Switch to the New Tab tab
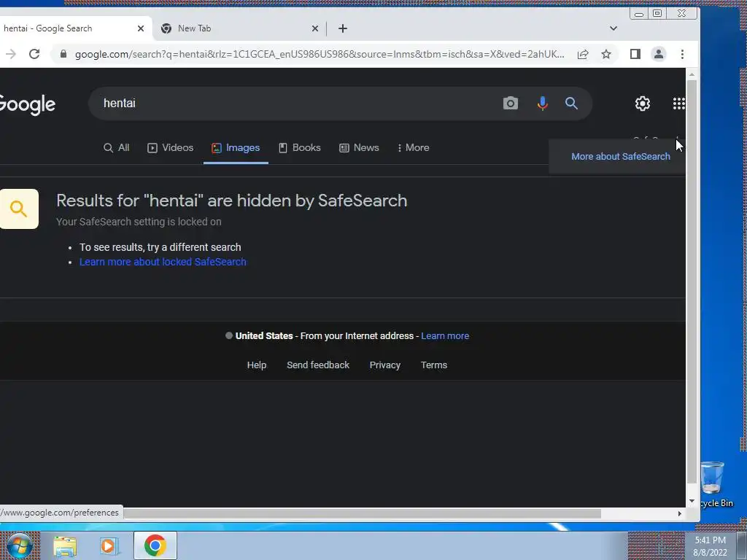The width and height of the screenshot is (747, 560). tap(239, 28)
